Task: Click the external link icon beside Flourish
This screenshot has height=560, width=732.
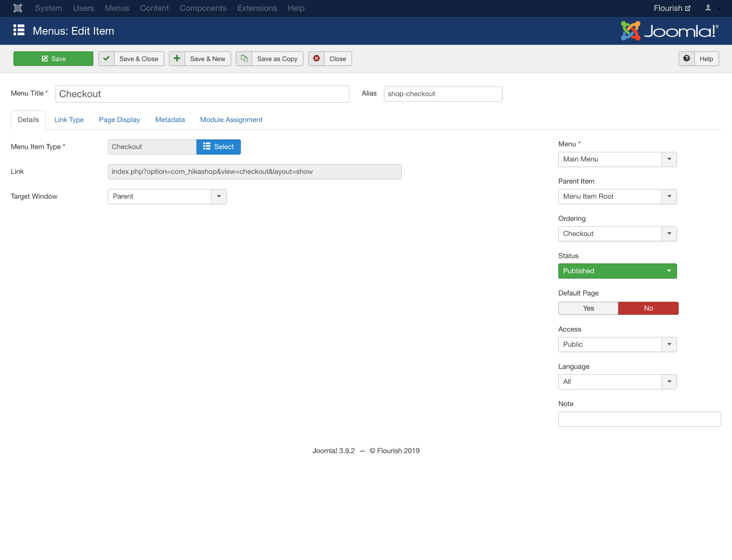Action: click(688, 8)
